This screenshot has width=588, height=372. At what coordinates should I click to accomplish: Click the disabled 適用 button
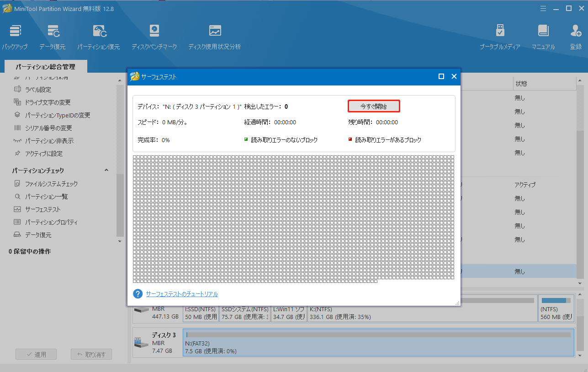(36, 354)
